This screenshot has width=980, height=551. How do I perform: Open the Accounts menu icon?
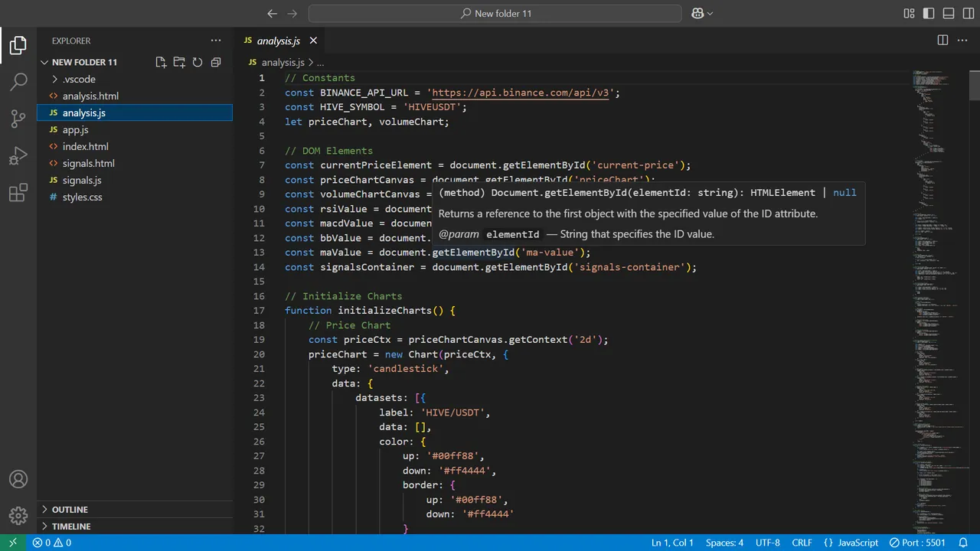(x=18, y=479)
